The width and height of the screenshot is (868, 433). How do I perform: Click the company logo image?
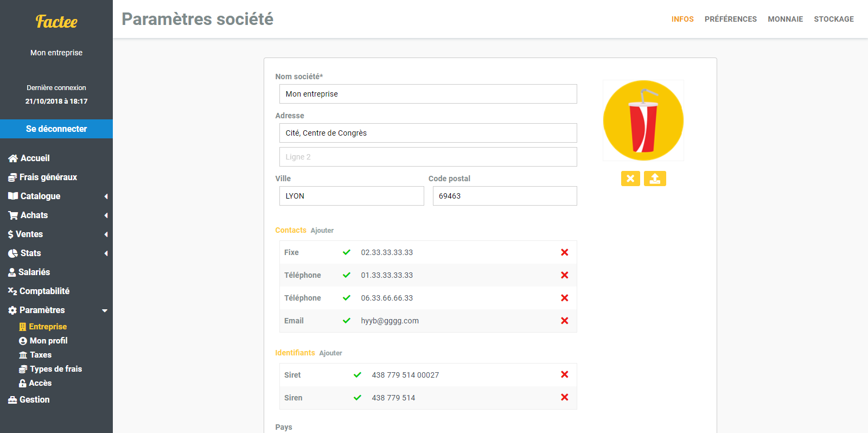(643, 120)
